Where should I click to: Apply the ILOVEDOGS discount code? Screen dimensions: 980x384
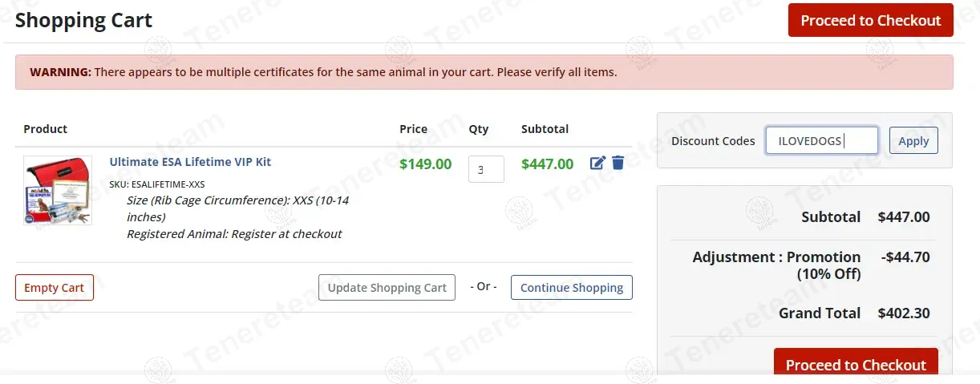pos(913,141)
